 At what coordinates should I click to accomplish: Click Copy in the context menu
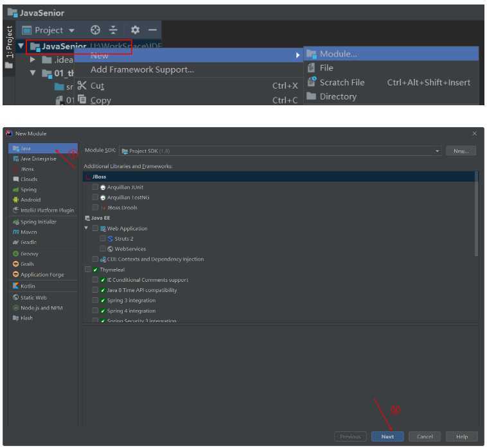tap(188, 100)
